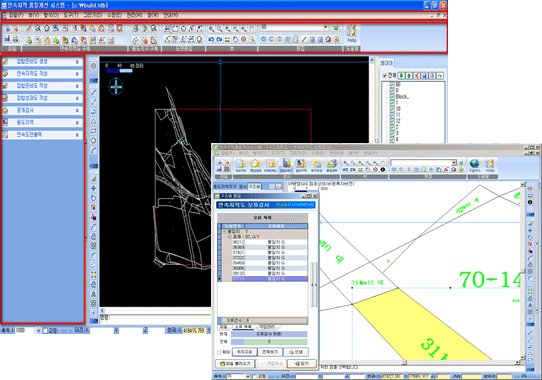Click the save disk icon in the main toolbar

click(x=7, y=39)
